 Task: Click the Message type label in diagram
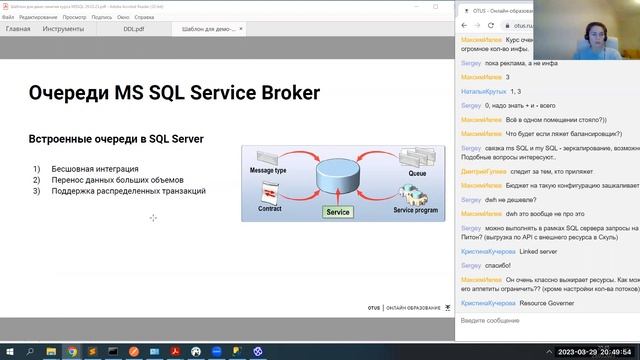[268, 170]
